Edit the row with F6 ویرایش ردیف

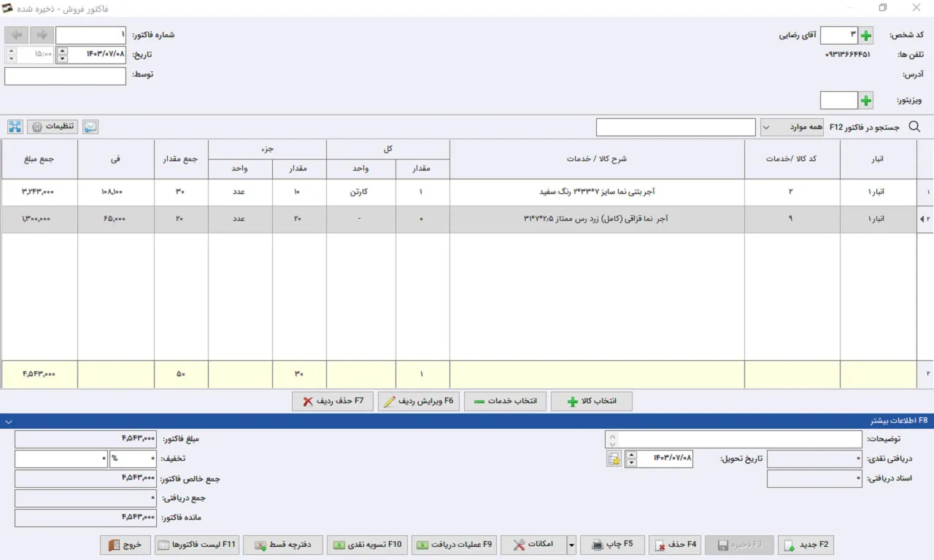click(419, 402)
